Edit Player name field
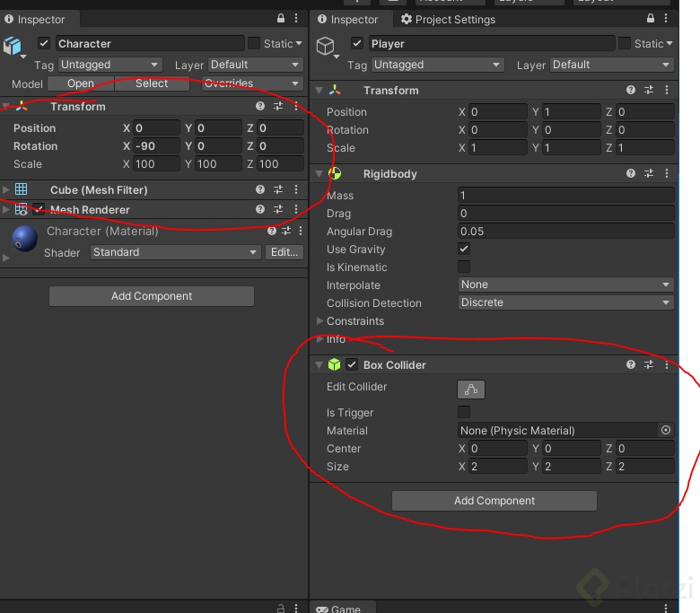 pyautogui.click(x=492, y=43)
